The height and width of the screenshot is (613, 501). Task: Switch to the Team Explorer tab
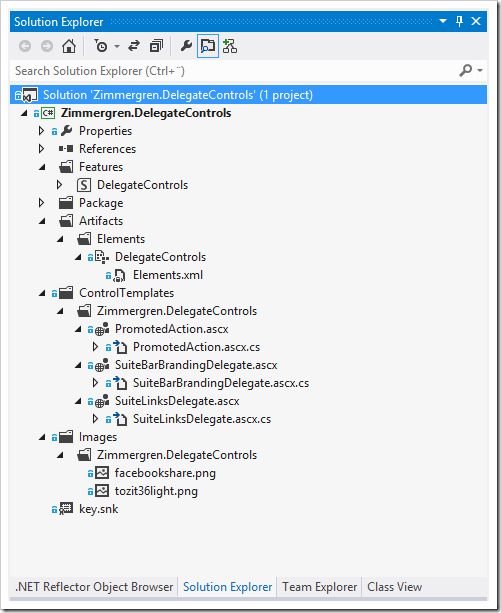[320, 587]
